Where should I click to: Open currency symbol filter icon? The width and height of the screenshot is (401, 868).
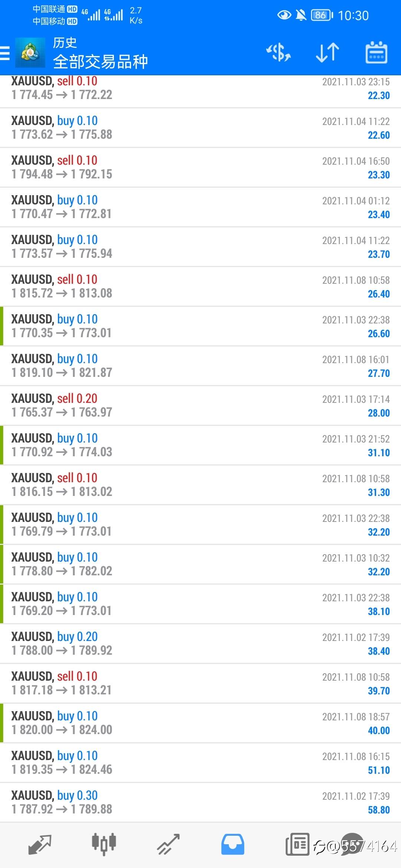tap(278, 52)
